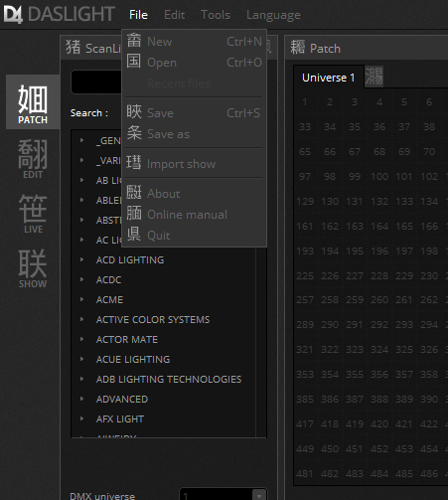Select ACTOR MATE library entry
Viewport: 448px width, 500px height.
point(127,339)
